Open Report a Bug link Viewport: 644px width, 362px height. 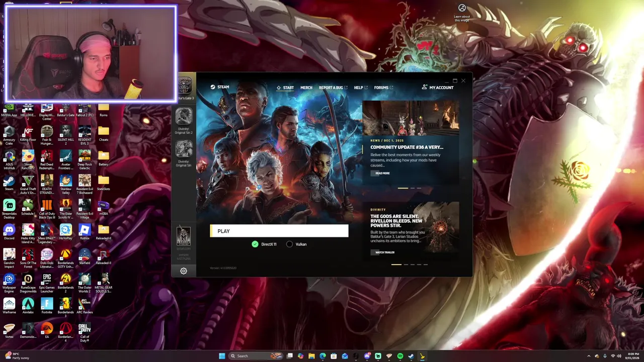333,87
